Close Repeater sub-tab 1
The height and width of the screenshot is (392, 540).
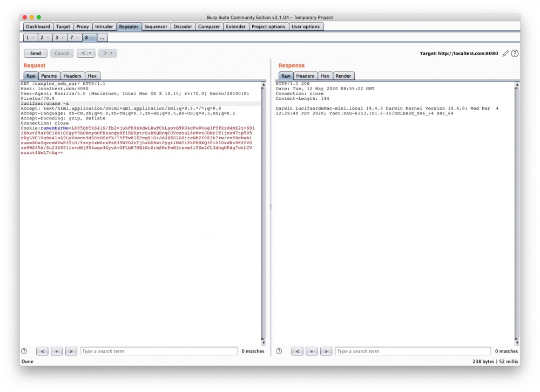click(33, 38)
